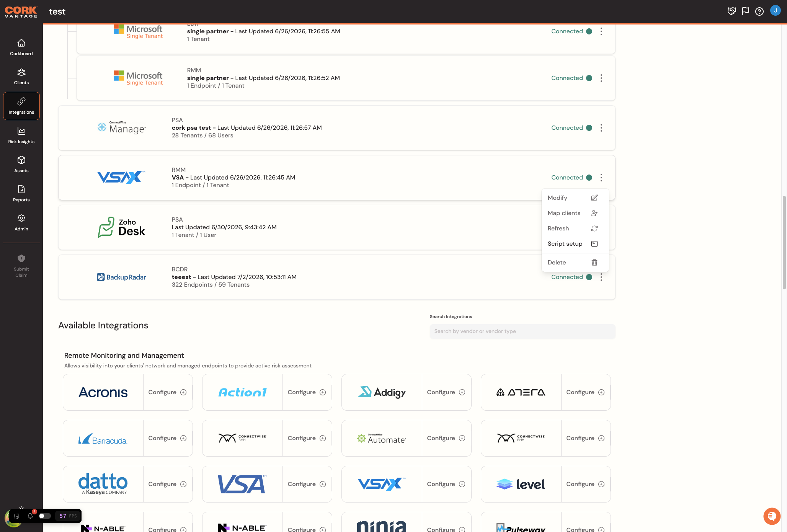Screen dimensions: 787x532
Task: Open the chat support bubble
Action: [772, 516]
